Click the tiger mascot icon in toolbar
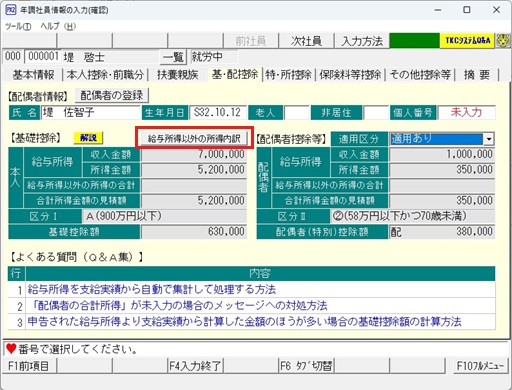 coord(503,41)
